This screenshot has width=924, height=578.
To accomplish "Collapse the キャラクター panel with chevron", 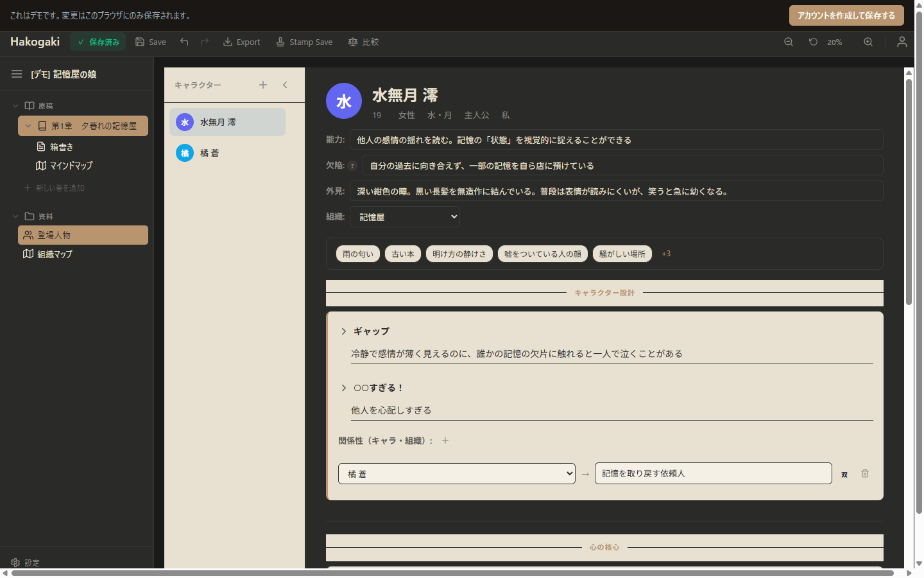I will (285, 85).
